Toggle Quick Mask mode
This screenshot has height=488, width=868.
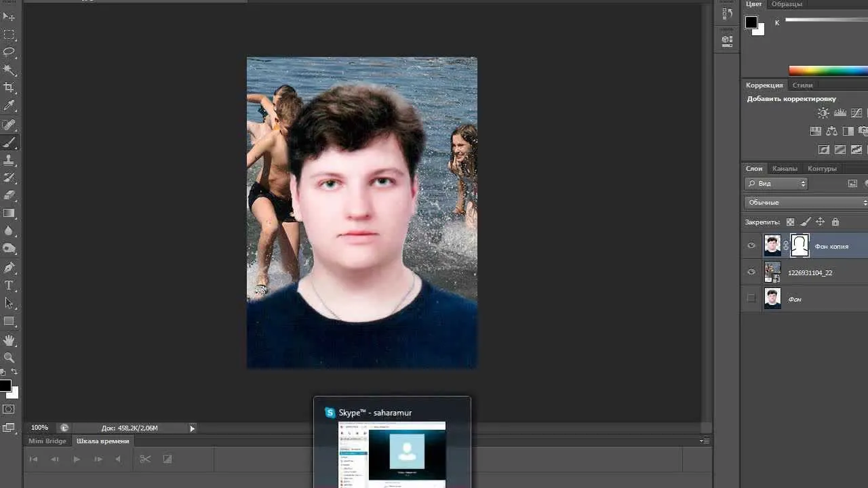[x=9, y=409]
